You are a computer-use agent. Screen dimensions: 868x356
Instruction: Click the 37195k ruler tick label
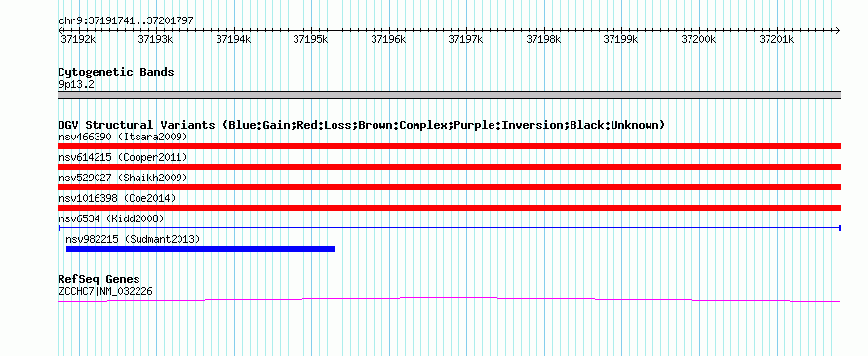point(310,39)
